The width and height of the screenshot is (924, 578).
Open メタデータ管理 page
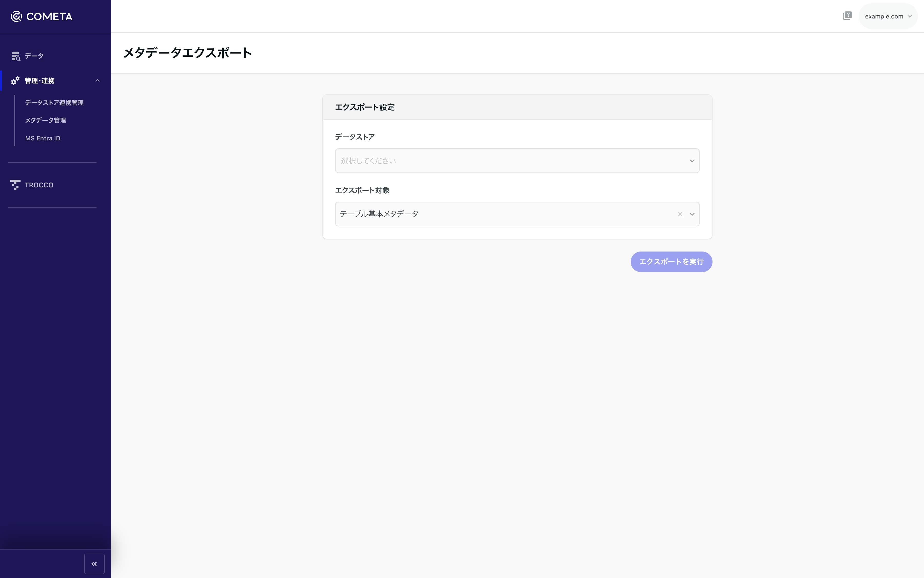tap(45, 120)
